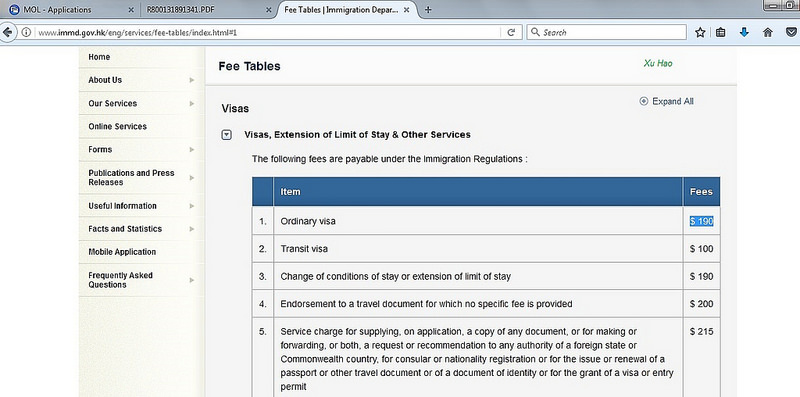Open About Us side menu item

(105, 80)
